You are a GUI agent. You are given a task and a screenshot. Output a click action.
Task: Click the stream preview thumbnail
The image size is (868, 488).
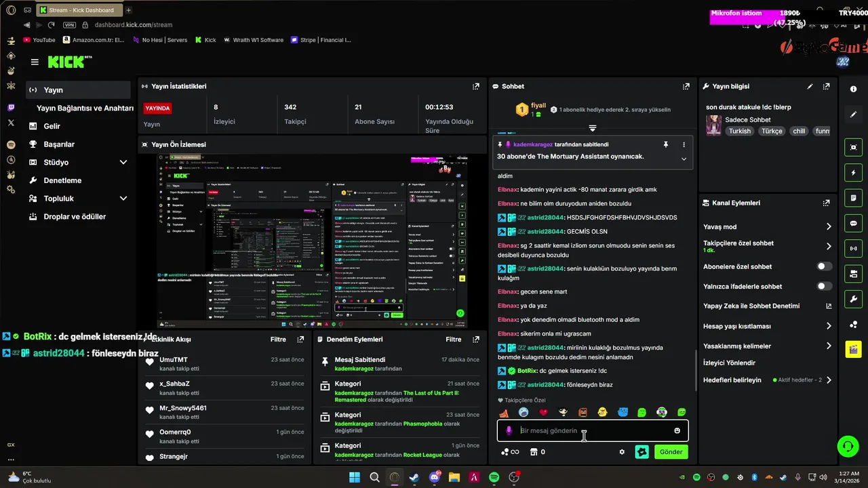pos(313,241)
